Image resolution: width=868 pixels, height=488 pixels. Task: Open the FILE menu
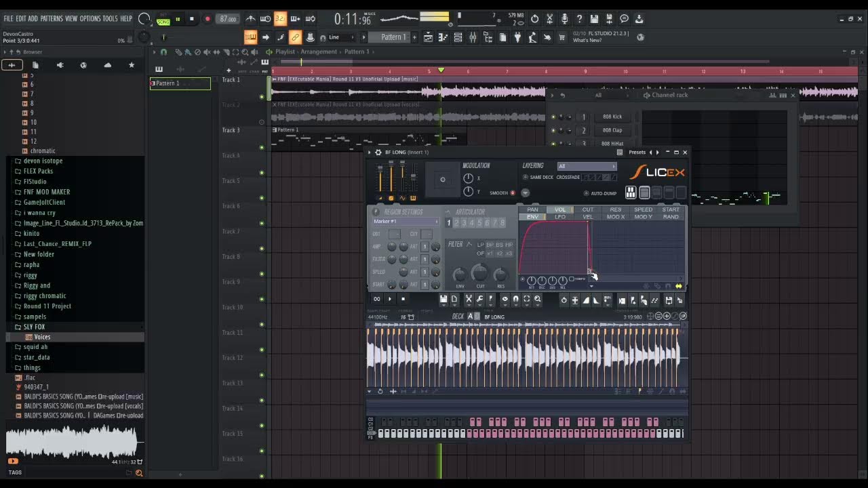pyautogui.click(x=8, y=18)
